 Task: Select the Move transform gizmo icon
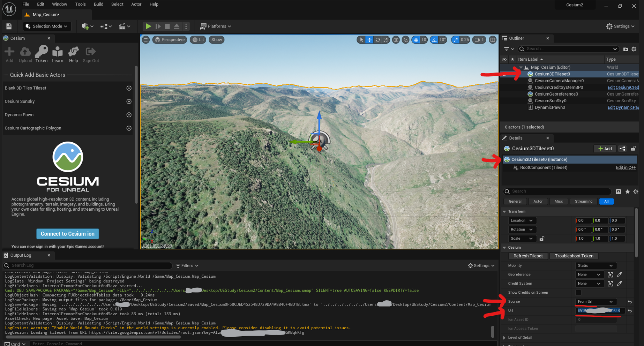click(369, 40)
